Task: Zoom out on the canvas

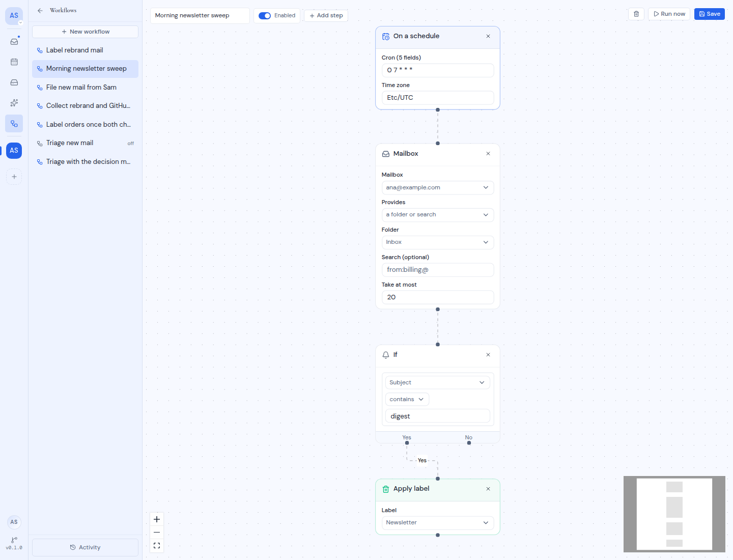Action: (157, 533)
